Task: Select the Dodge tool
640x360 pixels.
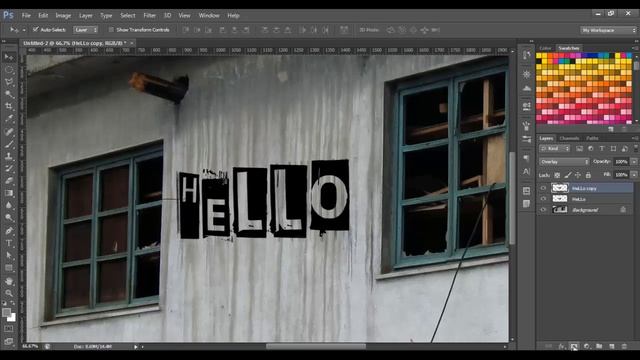Action: [x=9, y=218]
